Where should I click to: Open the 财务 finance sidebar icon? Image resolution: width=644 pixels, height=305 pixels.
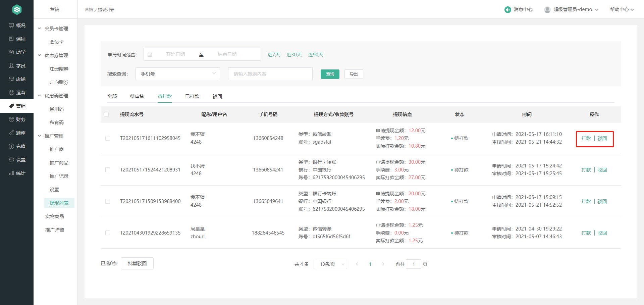point(11,119)
